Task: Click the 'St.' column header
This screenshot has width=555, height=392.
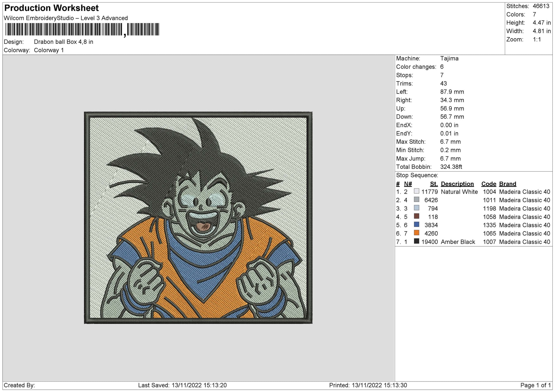Action: [x=434, y=184]
